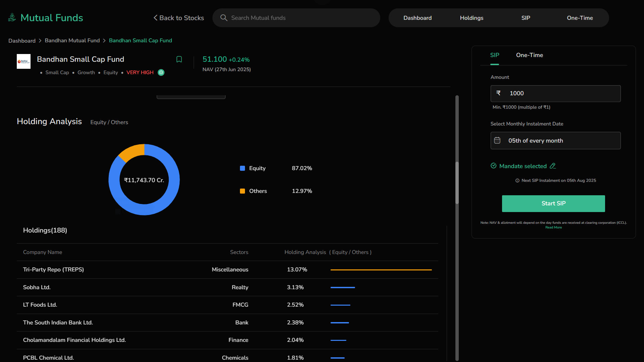Open the SIP tab in top navigation
Viewport: 644px width, 362px height.
point(526,18)
